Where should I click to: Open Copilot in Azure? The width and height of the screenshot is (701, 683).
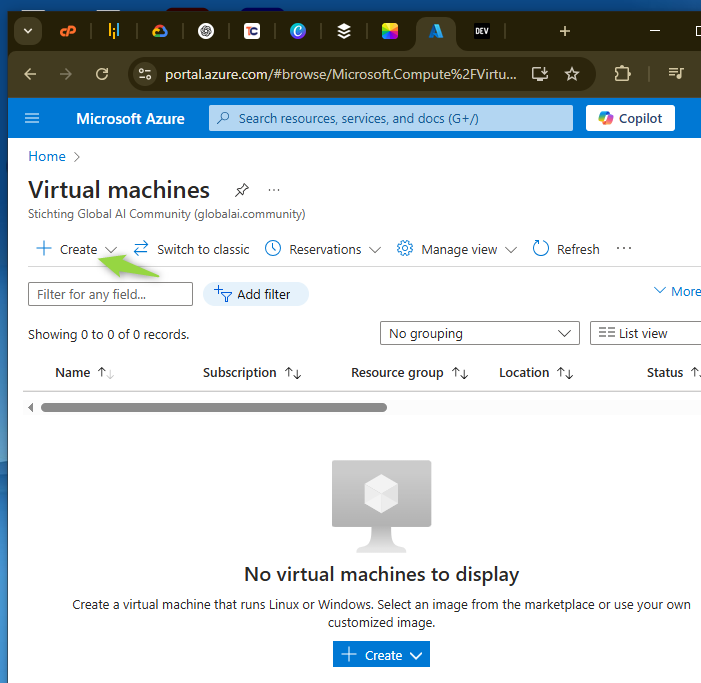[x=630, y=118]
